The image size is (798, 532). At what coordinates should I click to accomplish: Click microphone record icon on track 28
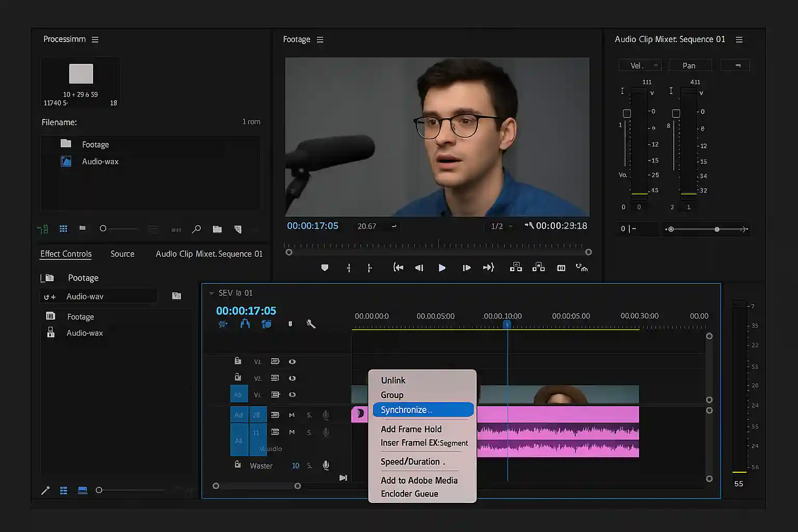tap(326, 415)
